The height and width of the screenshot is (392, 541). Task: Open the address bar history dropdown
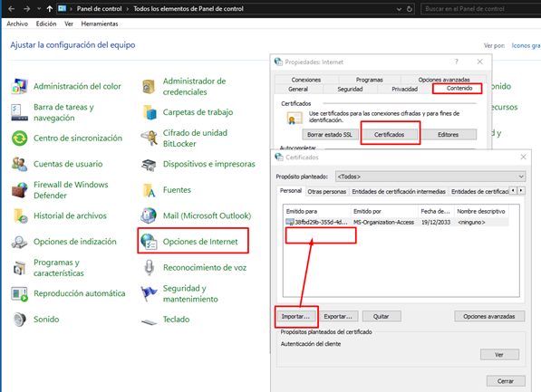coord(399,9)
